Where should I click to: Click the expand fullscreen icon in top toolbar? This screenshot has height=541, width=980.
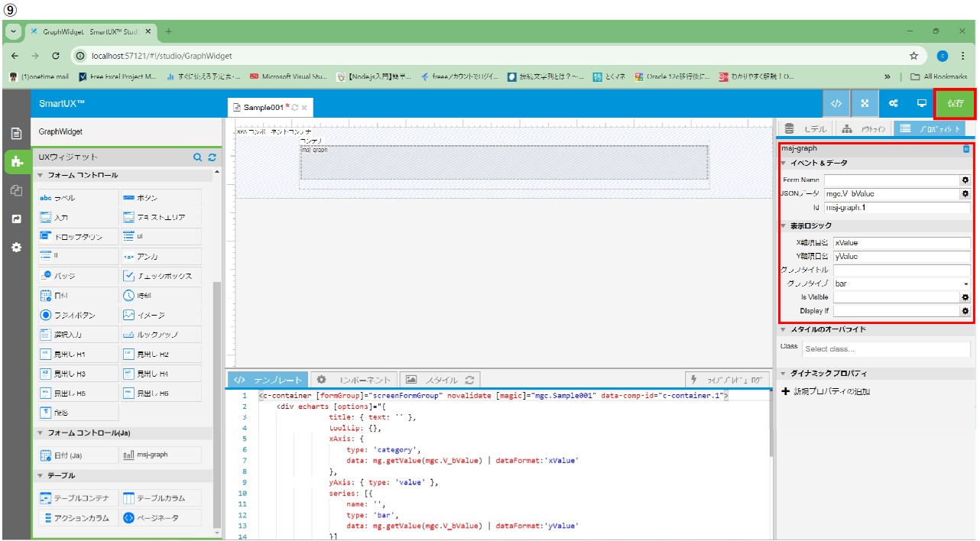[x=865, y=103]
